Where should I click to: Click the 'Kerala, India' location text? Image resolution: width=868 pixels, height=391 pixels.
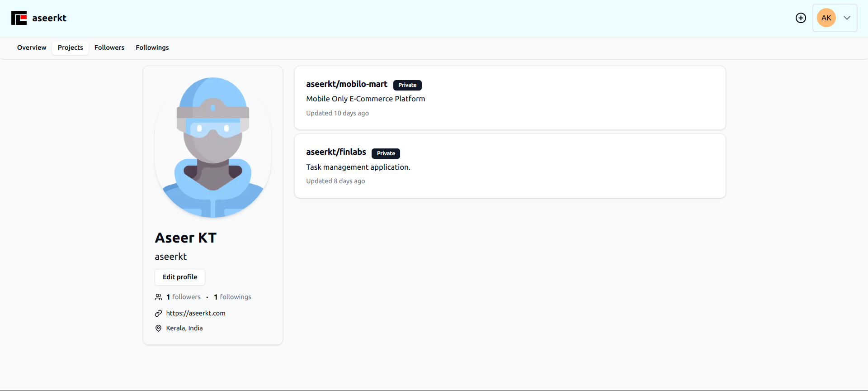point(184,328)
